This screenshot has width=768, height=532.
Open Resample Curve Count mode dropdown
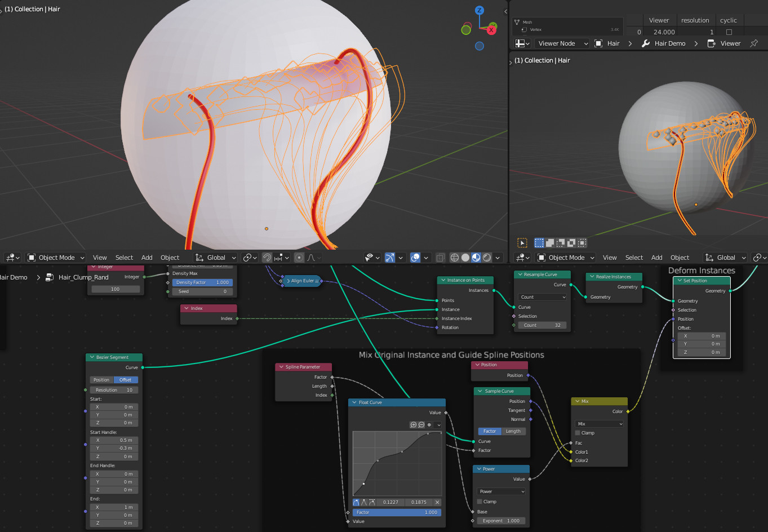(543, 297)
